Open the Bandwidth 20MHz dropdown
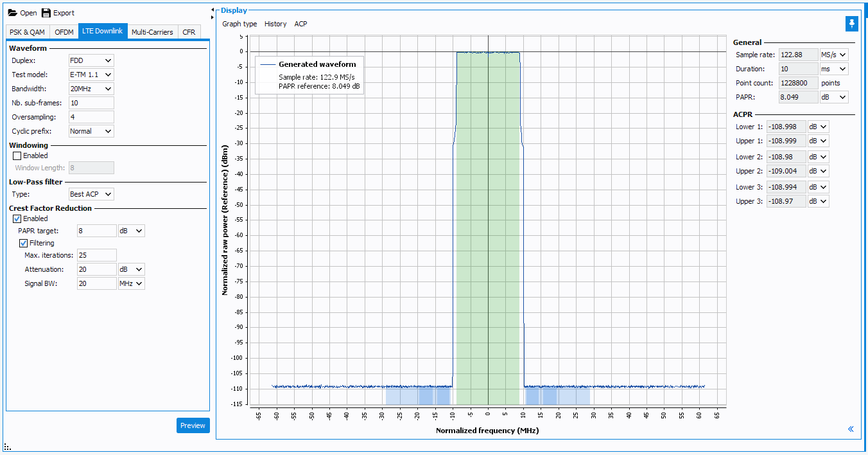 (91, 89)
